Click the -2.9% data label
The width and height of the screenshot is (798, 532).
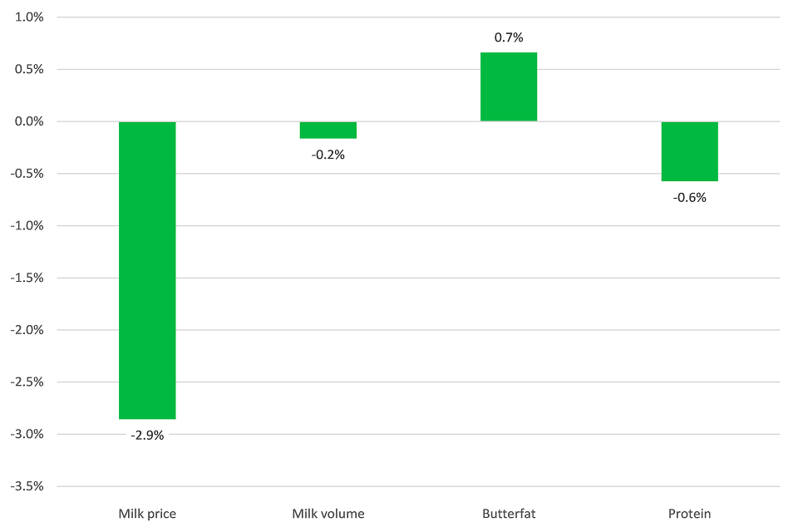tap(147, 435)
